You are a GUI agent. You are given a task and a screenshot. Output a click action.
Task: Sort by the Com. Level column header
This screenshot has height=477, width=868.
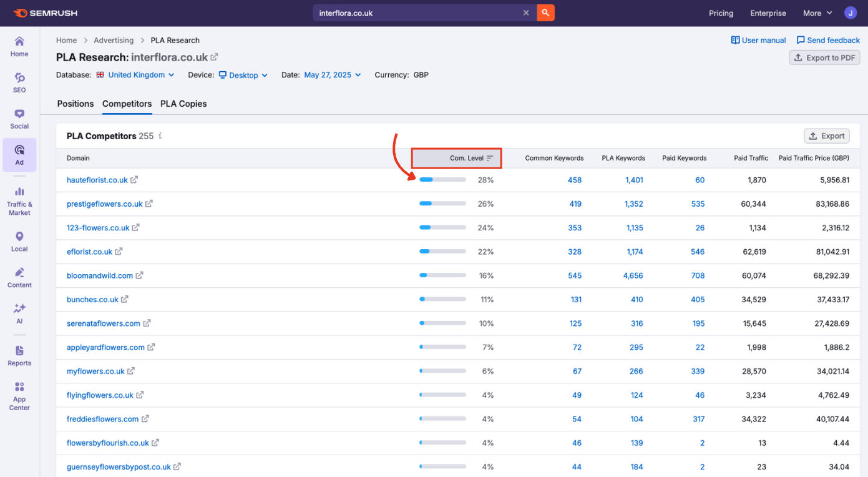(x=467, y=158)
